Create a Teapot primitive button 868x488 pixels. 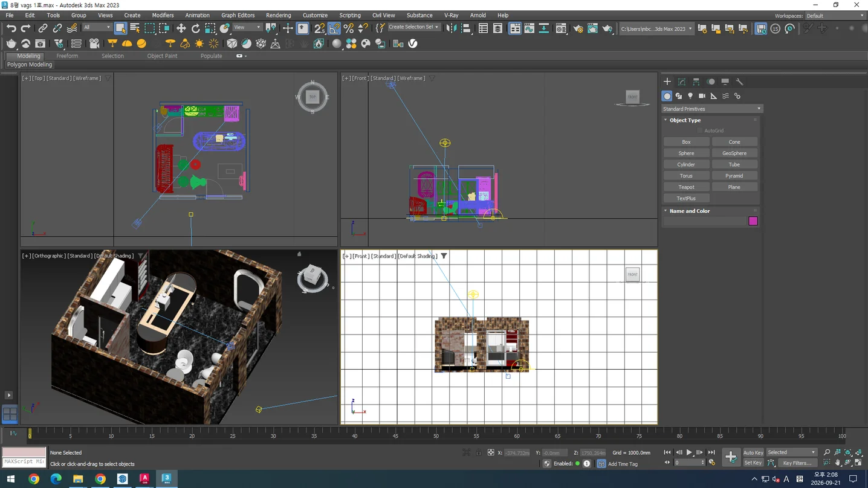click(x=686, y=187)
